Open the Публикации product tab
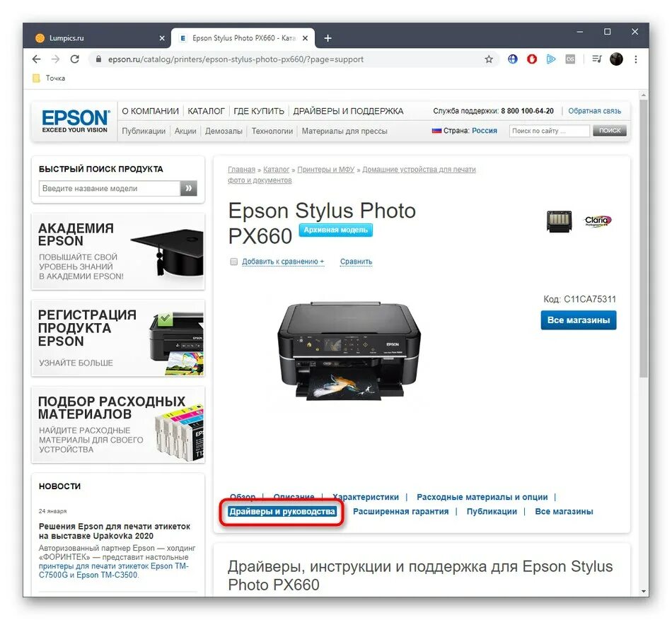Viewport: 672px width, 620px height. 492,512
